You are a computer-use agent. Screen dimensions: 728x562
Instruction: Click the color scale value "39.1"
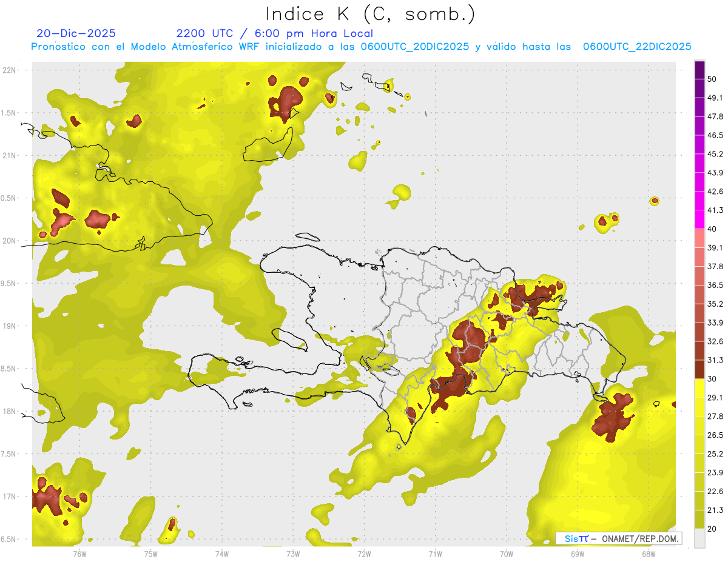(715, 248)
